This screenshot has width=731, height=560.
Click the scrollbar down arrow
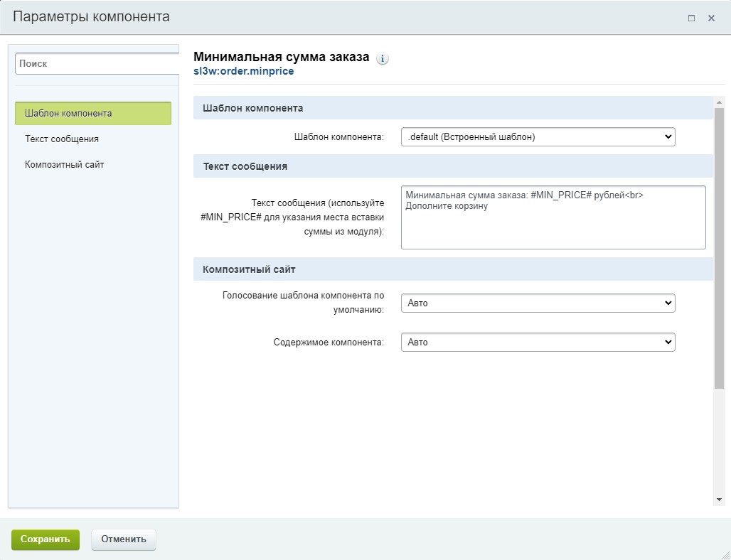(719, 500)
